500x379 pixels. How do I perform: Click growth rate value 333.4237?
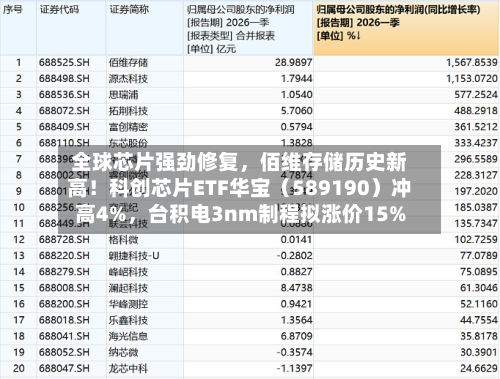coord(476,143)
